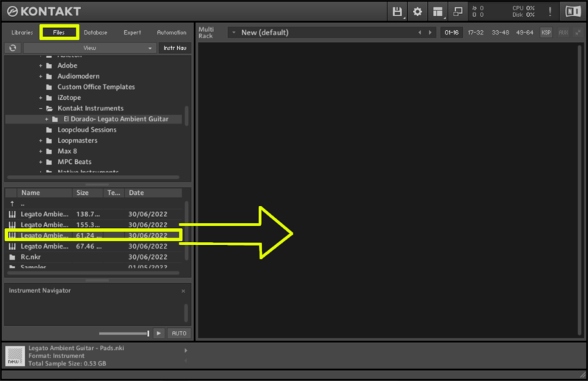Go to next multi with right arrow
The image size is (588, 381).
(430, 32)
